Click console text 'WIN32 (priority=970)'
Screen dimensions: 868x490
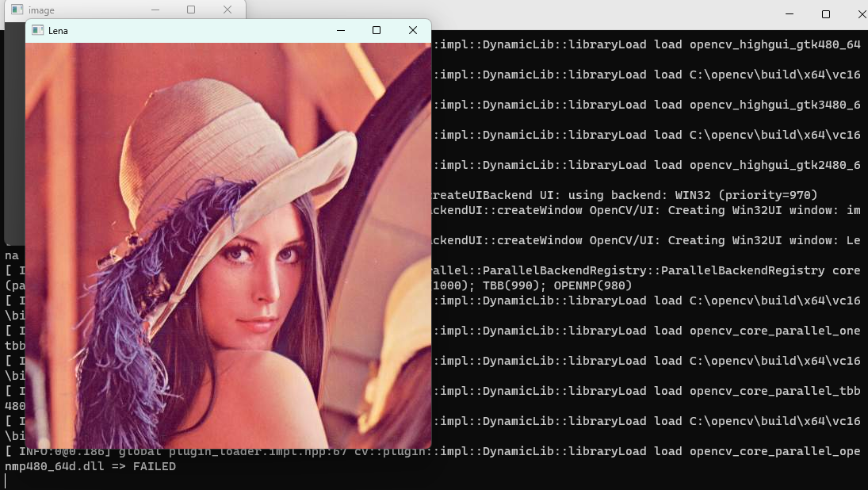[746, 196]
